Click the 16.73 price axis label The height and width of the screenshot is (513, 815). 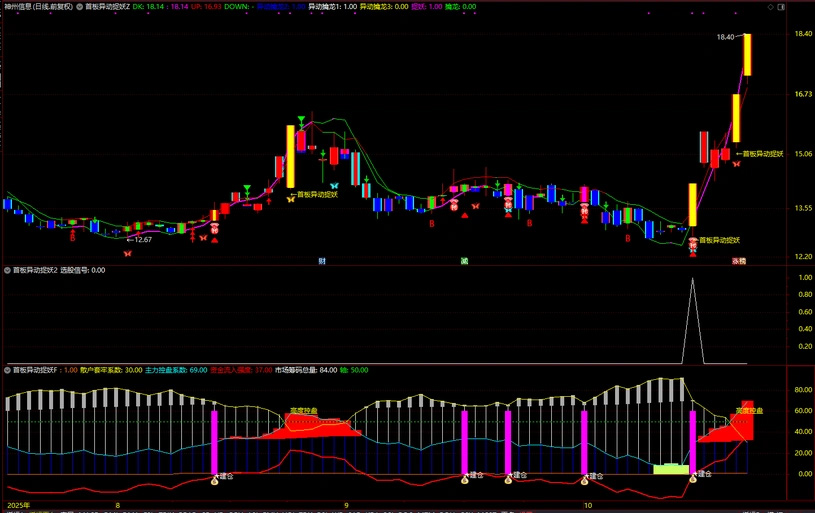(x=803, y=94)
